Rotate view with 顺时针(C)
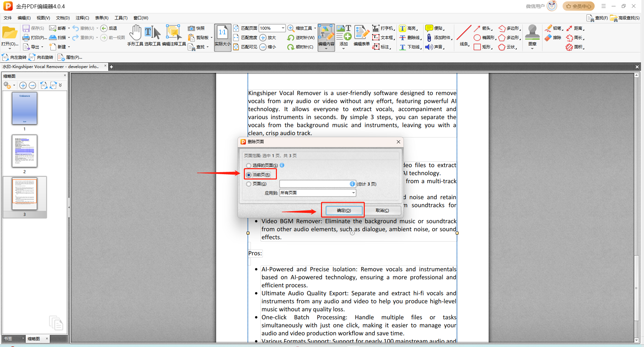Image resolution: width=644 pixels, height=347 pixels. 300,47
